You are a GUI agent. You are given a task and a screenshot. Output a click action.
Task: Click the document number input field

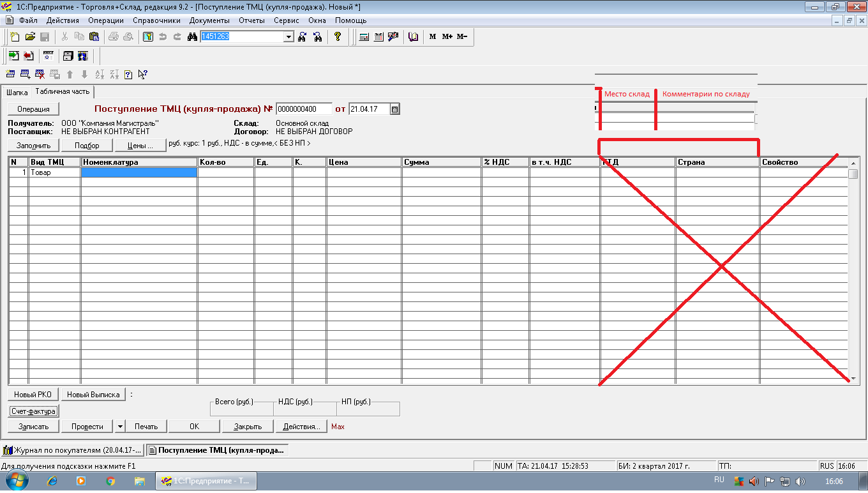(x=304, y=109)
